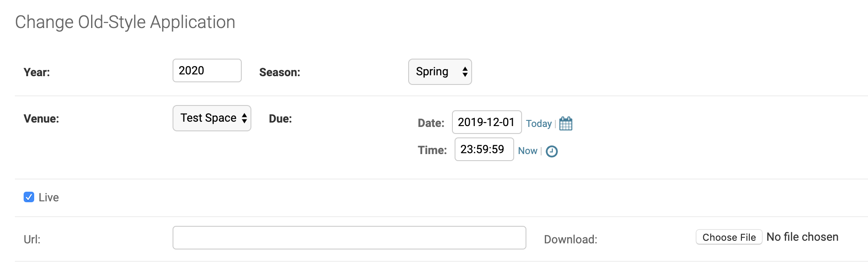Expand the Season dropdown showing Spring
Viewport: 868px width, 274px height.
tap(440, 72)
